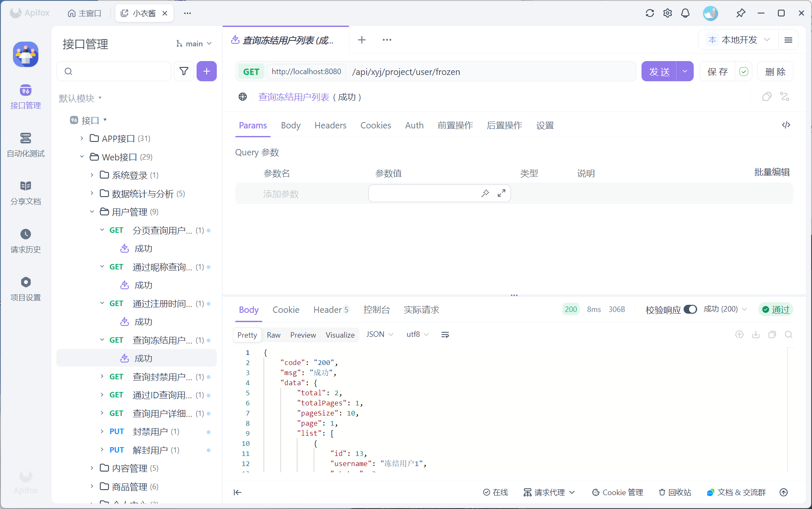Viewport: 812px width, 509px height.
Task: Select Raw response view mode
Action: tap(273, 335)
